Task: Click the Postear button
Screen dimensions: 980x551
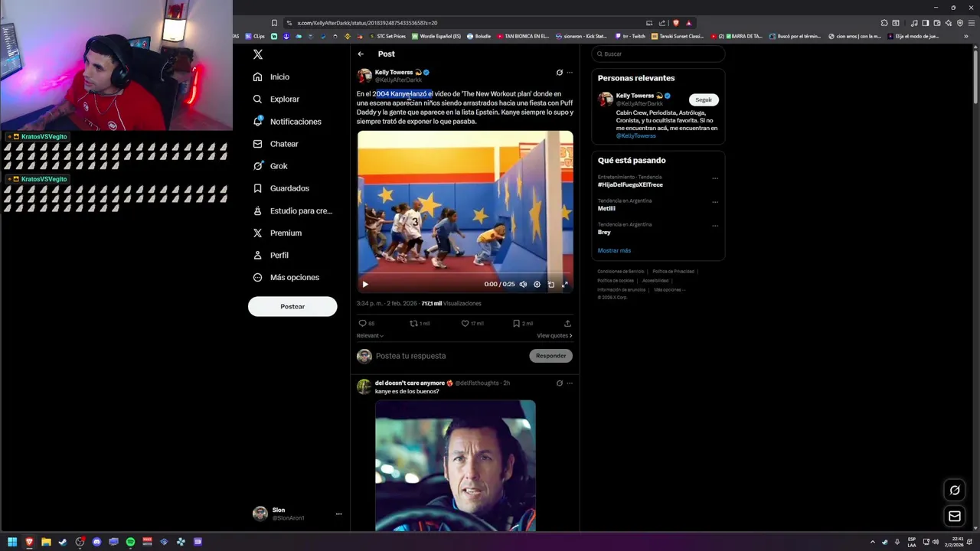Action: click(292, 306)
